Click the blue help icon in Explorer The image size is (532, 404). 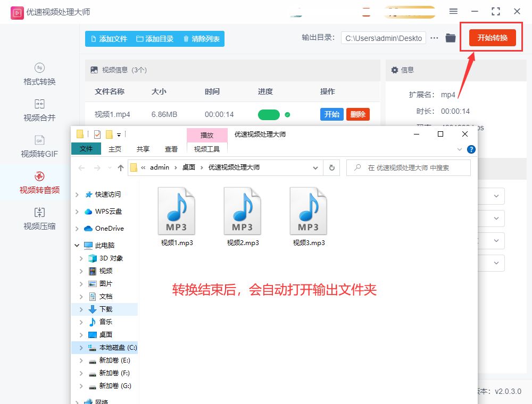click(x=471, y=149)
